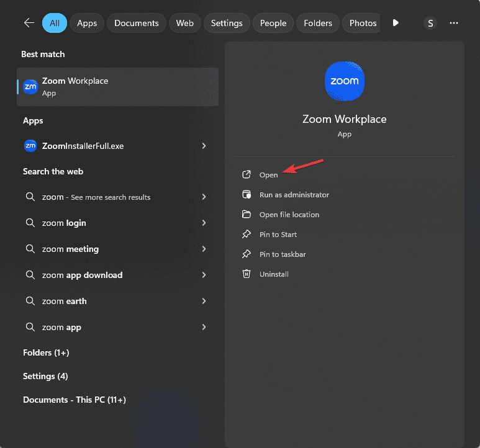Click the Run as administrator shield icon
480x448 pixels.
click(247, 195)
